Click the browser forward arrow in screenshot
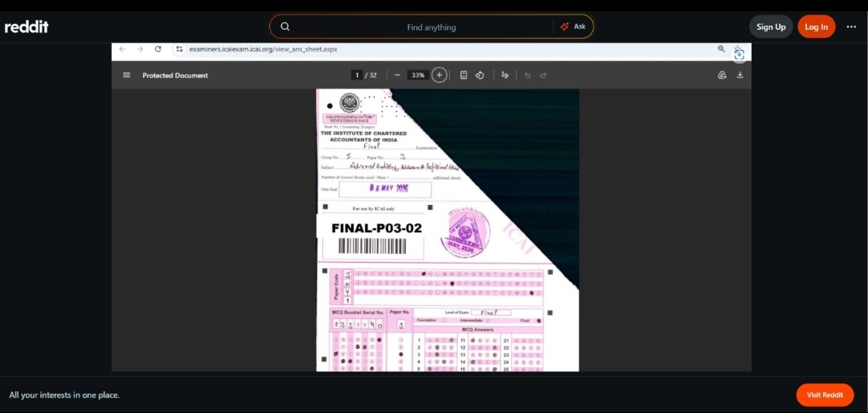Screen dimensions: 868x413 pos(140,49)
